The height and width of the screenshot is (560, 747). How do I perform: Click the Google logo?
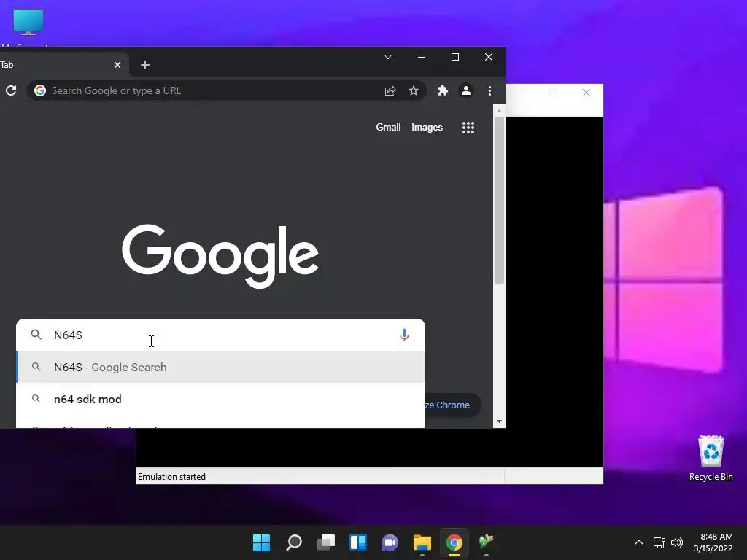coord(220,256)
